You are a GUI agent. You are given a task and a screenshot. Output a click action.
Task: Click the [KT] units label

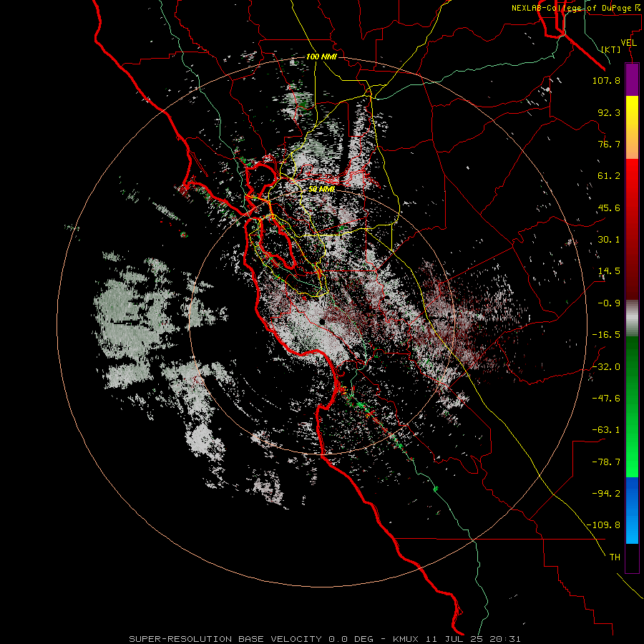tap(611, 49)
